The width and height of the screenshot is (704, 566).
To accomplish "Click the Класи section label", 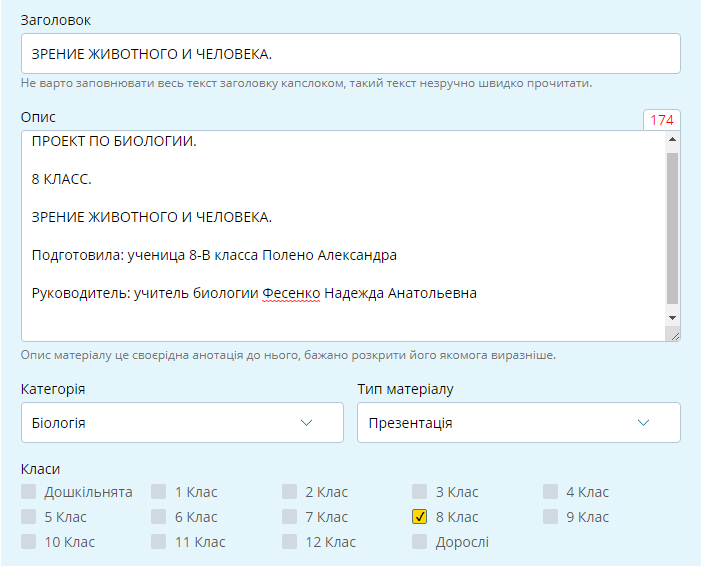I will click(x=40, y=469).
